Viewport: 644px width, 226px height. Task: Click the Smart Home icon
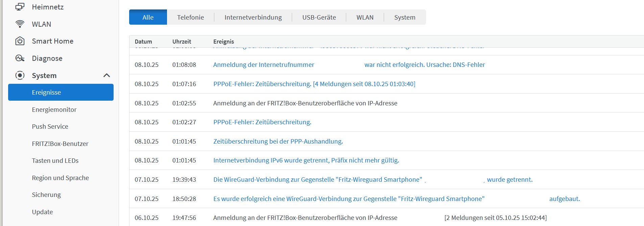20,41
